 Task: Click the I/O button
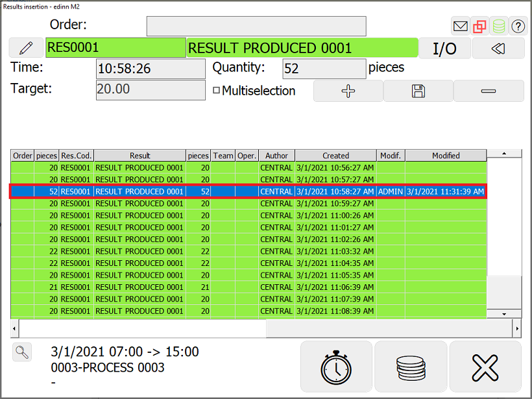(x=445, y=48)
